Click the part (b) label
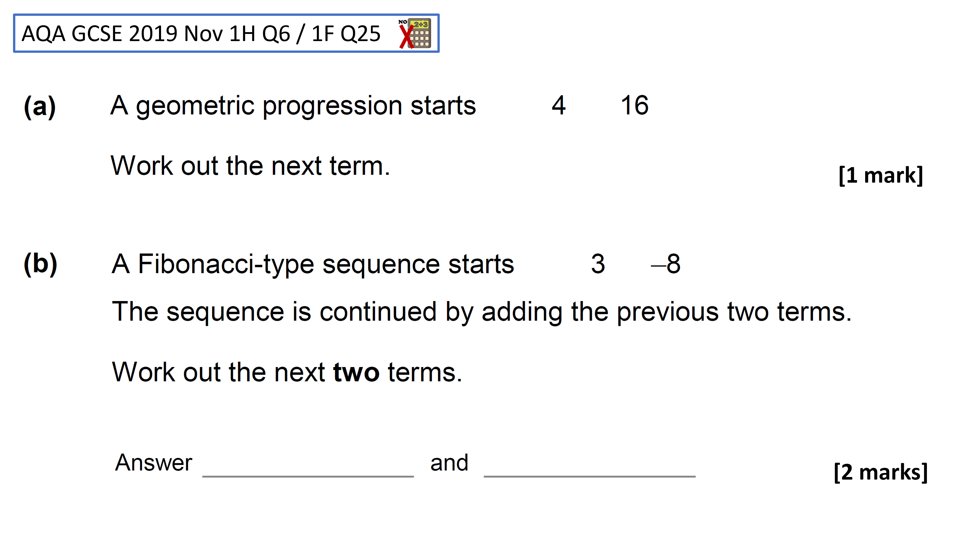The image size is (980, 551). [40, 264]
